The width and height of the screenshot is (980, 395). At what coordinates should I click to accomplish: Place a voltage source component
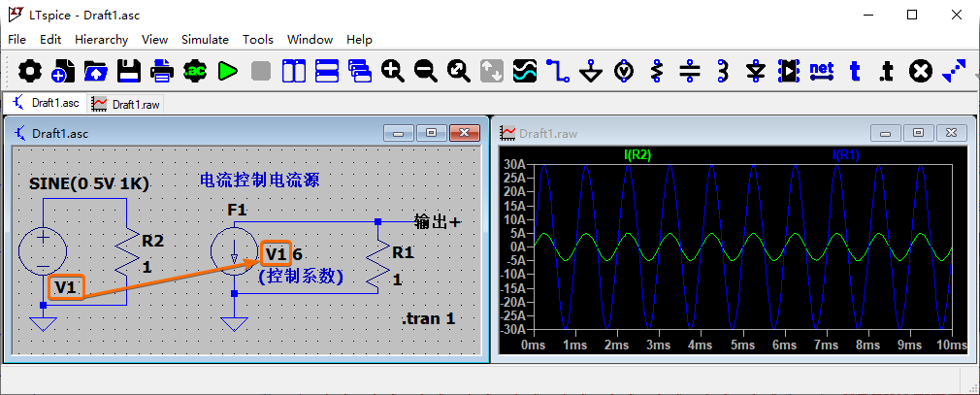624,71
